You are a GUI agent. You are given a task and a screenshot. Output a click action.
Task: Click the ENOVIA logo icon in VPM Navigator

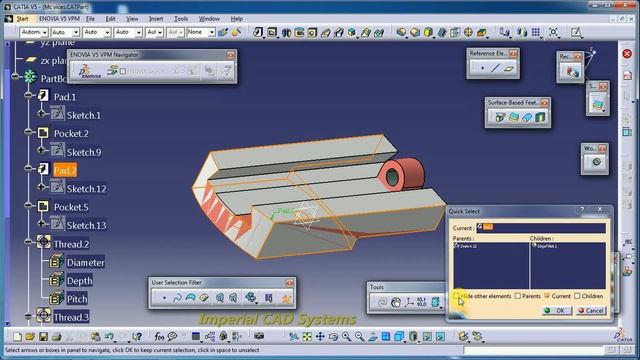coord(89,71)
